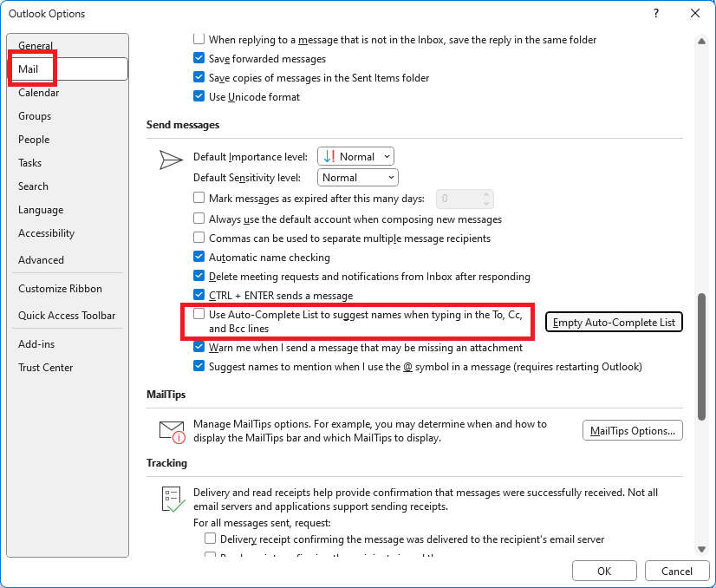The image size is (716, 588).
Task: Select the Advanced options category
Action: tap(41, 259)
